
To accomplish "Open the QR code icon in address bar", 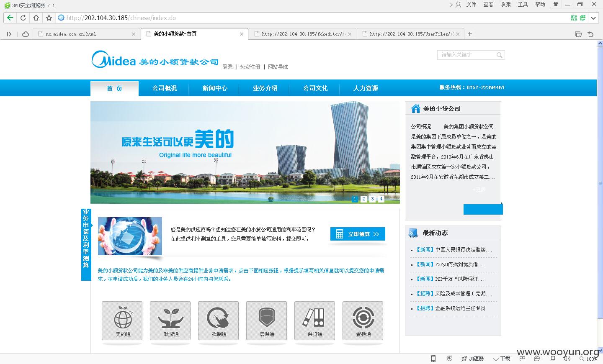I will click(x=574, y=18).
